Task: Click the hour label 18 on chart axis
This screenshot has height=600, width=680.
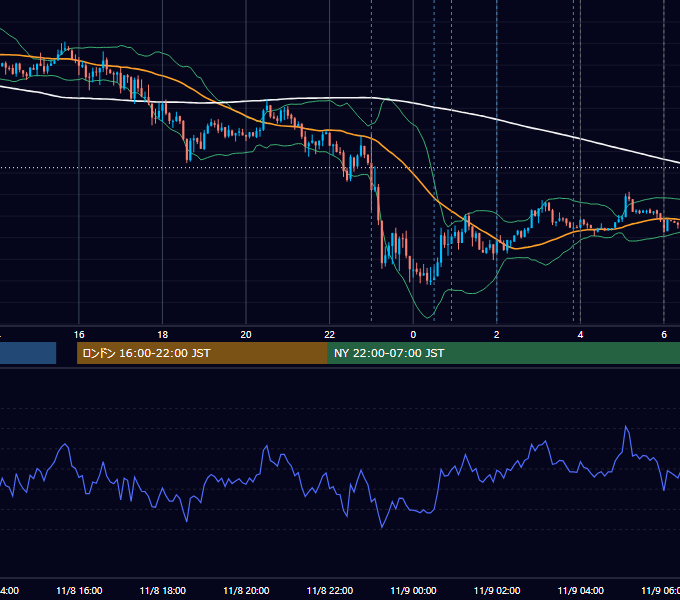Action: [x=163, y=335]
